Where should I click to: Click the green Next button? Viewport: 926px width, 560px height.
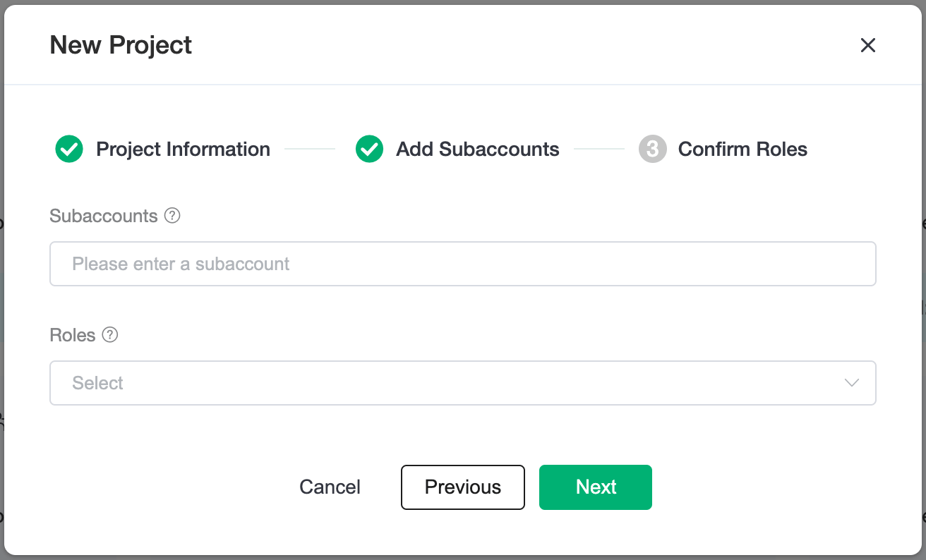pos(595,487)
